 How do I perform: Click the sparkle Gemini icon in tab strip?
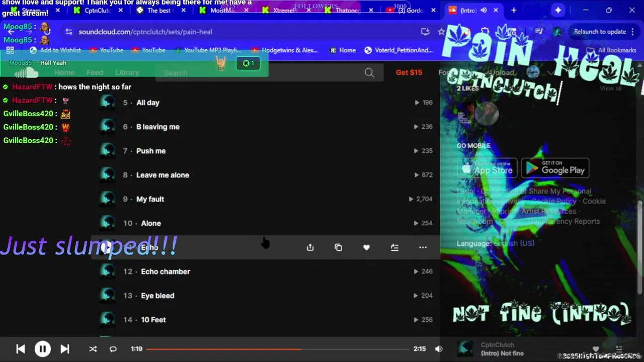[558, 10]
